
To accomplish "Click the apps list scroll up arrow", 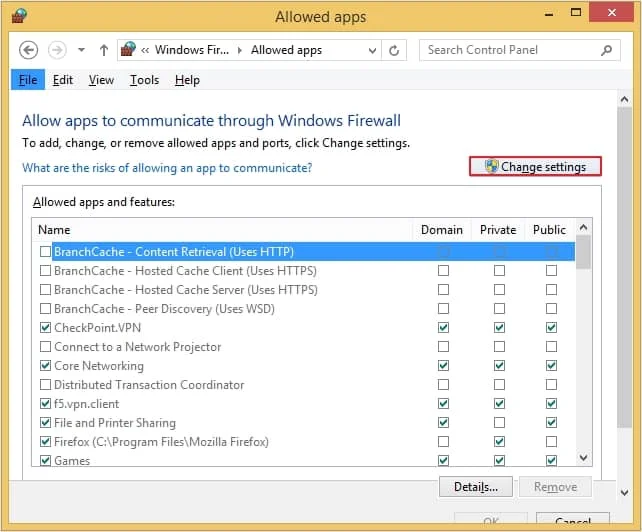I will 583,227.
